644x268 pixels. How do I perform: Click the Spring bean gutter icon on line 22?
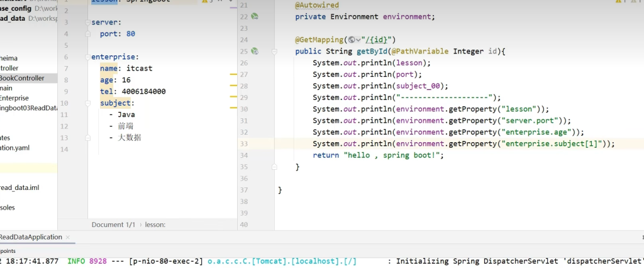255,16
